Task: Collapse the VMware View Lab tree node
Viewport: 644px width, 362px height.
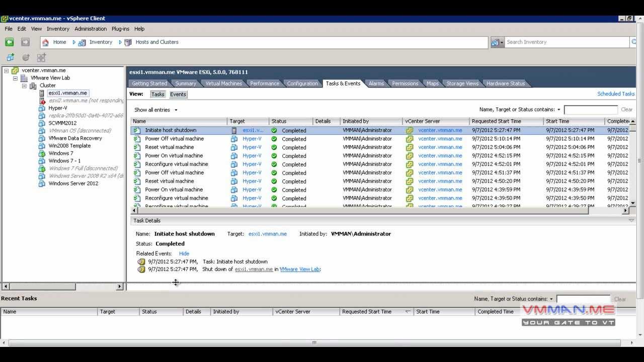Action: click(15, 78)
